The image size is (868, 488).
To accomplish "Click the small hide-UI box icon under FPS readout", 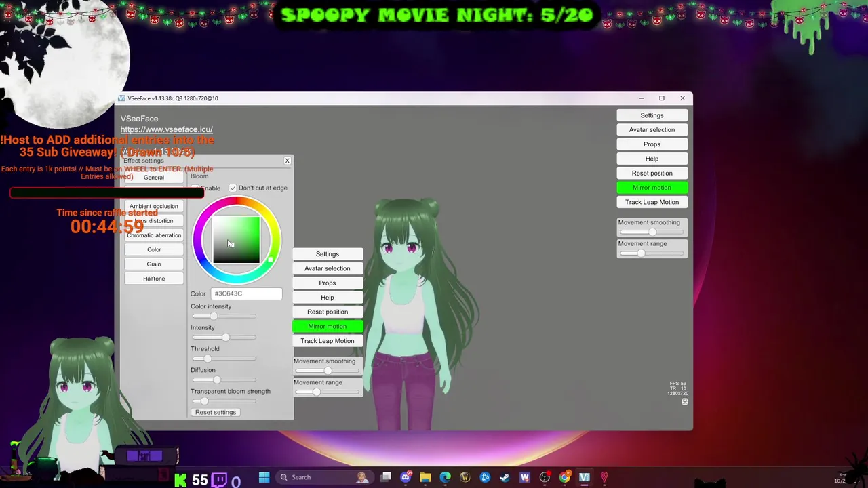I will (x=684, y=402).
